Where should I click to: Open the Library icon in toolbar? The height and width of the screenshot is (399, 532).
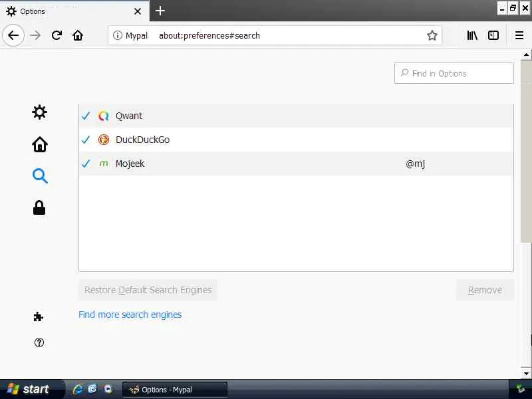point(472,35)
